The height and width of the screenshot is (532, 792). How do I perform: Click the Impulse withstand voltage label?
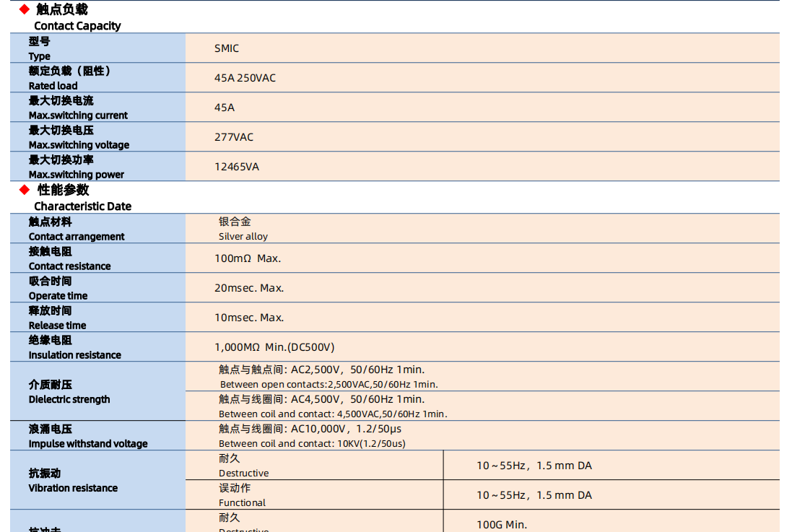[x=87, y=444]
